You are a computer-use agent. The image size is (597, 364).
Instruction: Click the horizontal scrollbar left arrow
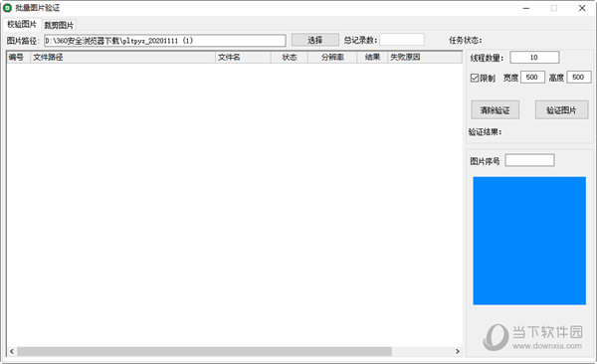12,351
